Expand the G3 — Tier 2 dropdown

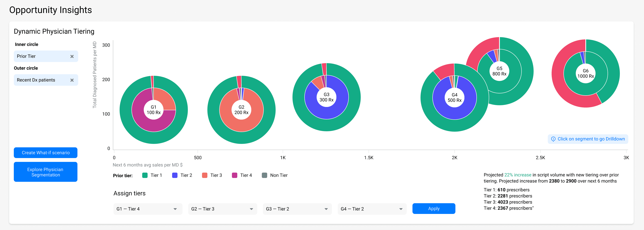click(297, 209)
